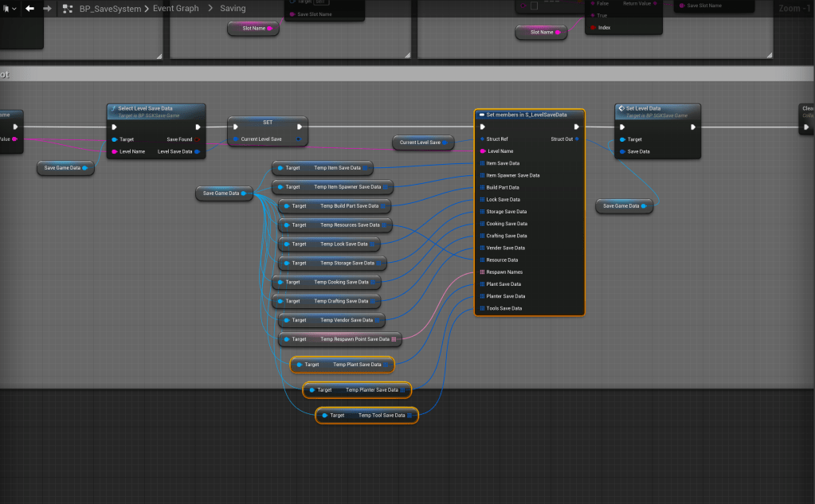Viewport: 815px width, 504px height.
Task: Open BP_SaveSystem from the breadcrumb
Action: (109, 9)
